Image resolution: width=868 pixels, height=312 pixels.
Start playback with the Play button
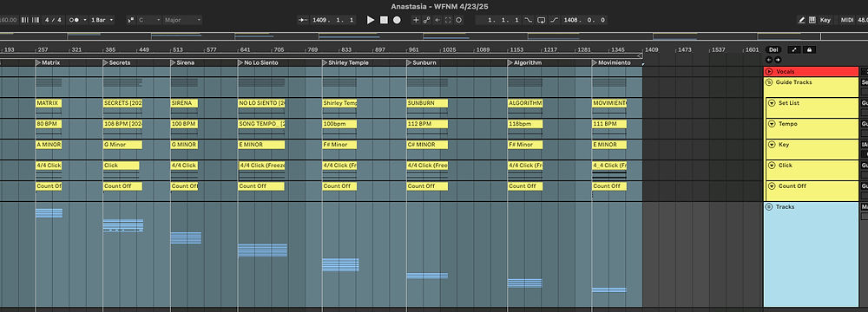(371, 20)
